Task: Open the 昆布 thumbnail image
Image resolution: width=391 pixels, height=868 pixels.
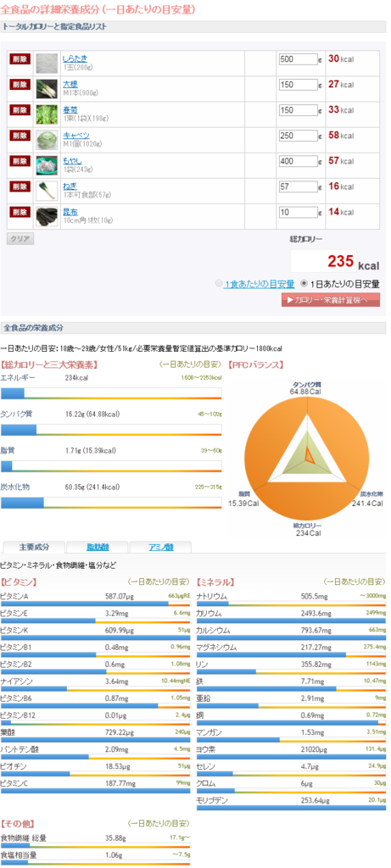Action: pos(47,216)
